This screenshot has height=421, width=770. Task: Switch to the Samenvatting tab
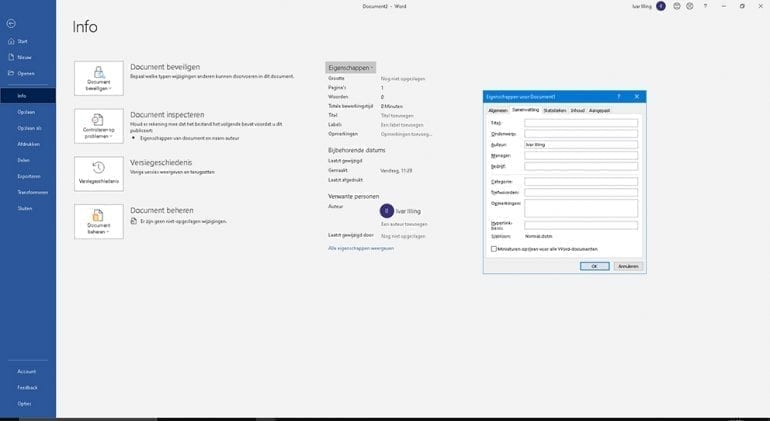[525, 110]
